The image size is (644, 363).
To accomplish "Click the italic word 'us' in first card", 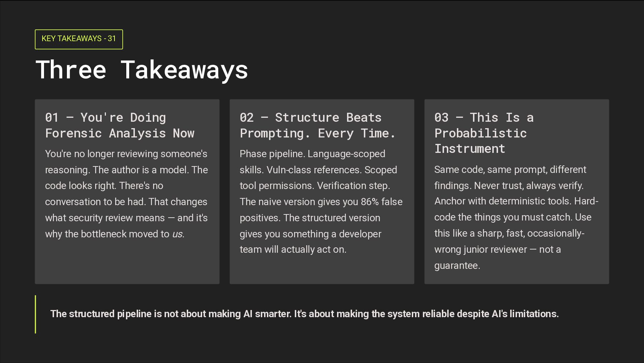I will 177,234.
